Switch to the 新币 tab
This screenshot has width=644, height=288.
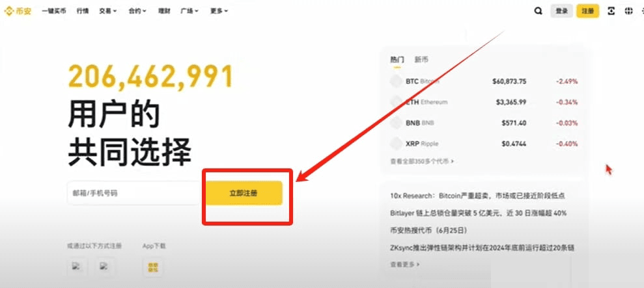(421, 60)
